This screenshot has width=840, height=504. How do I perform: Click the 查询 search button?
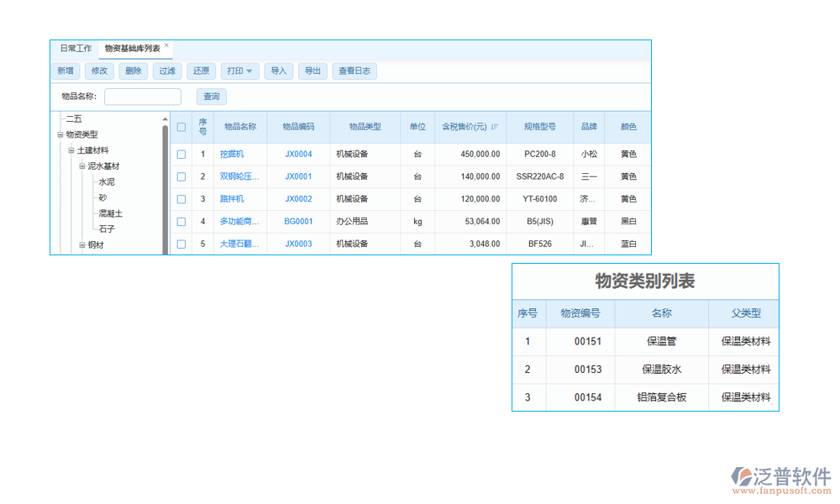tap(211, 97)
